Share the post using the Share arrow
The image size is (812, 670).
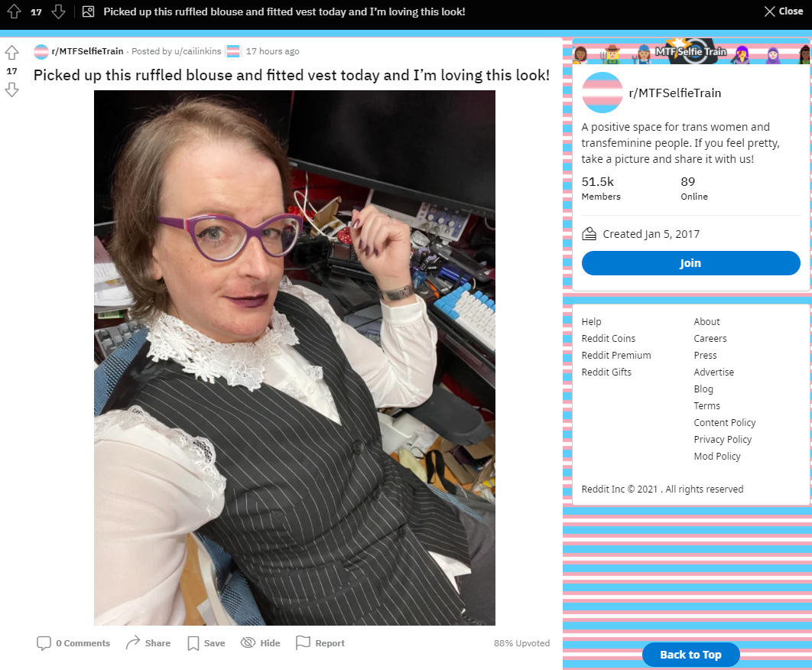point(133,642)
